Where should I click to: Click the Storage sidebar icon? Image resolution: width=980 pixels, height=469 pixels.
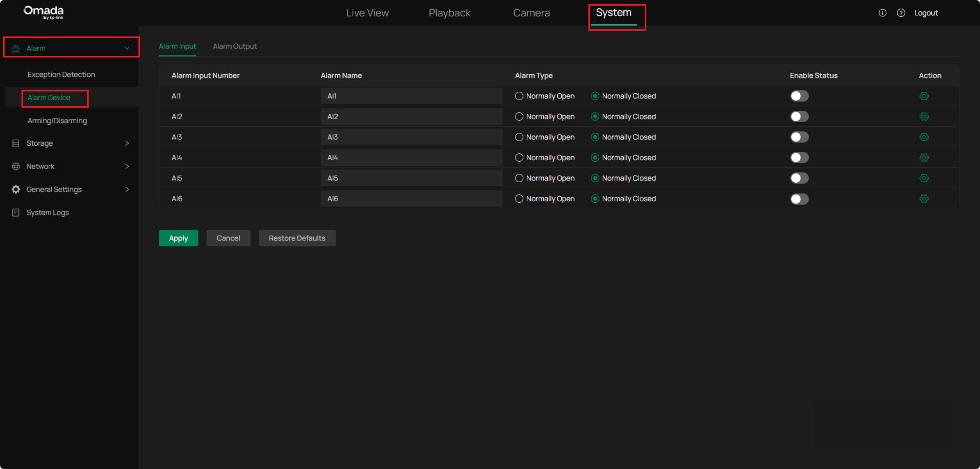[x=16, y=143]
